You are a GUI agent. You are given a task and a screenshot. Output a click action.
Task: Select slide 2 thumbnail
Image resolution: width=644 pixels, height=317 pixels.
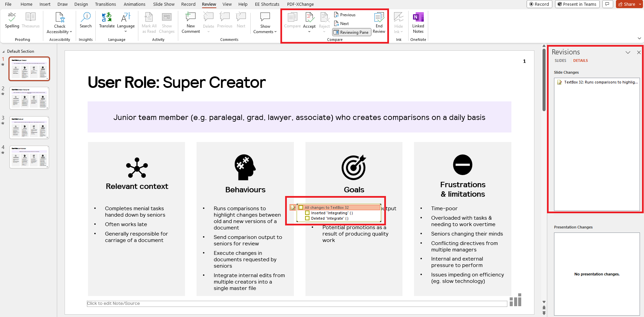[29, 98]
